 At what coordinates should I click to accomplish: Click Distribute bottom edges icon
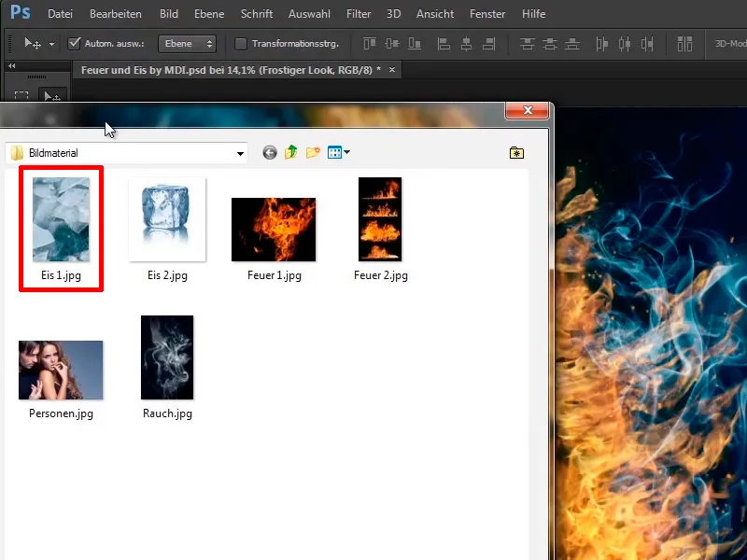point(571,44)
